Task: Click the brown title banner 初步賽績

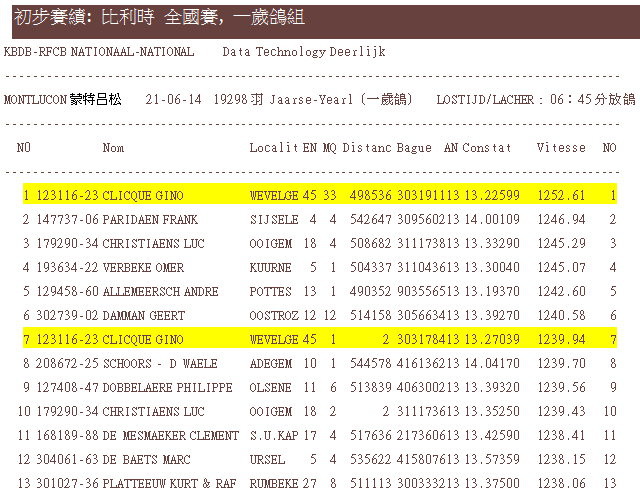Action: tap(320, 19)
